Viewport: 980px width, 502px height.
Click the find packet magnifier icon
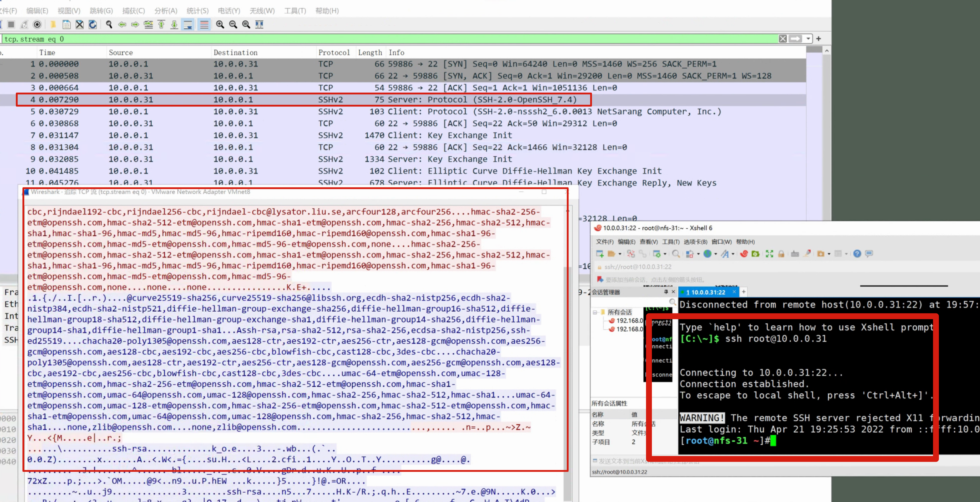[x=109, y=25]
